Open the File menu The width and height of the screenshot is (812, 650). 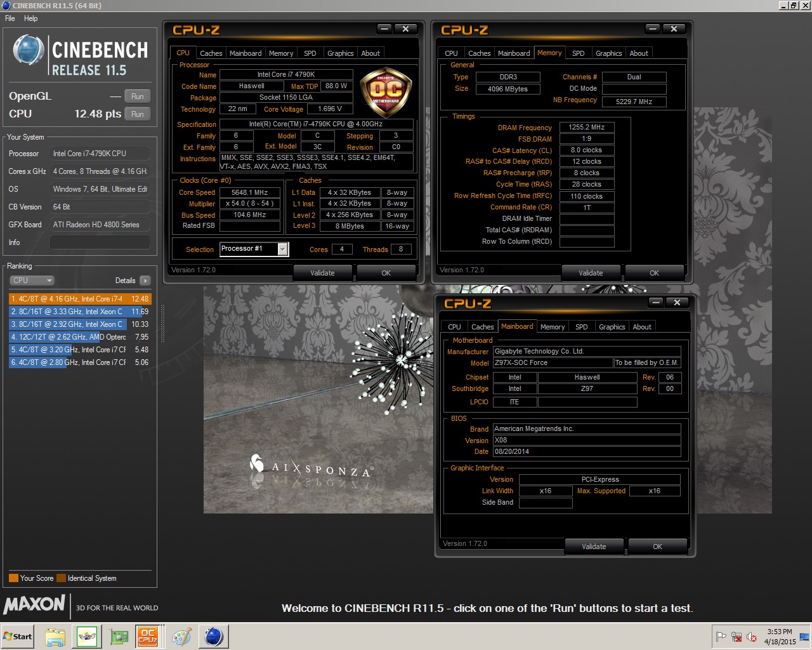[10, 18]
